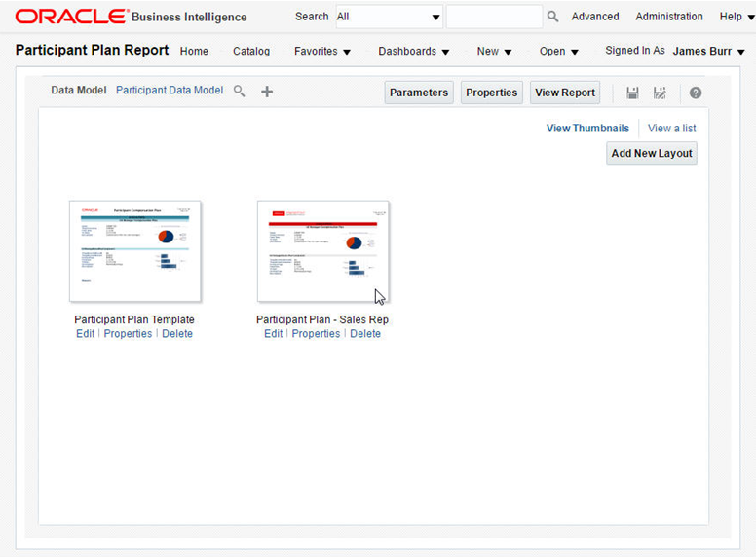Click Advanced search link
The height and width of the screenshot is (557, 756).
tap(595, 17)
